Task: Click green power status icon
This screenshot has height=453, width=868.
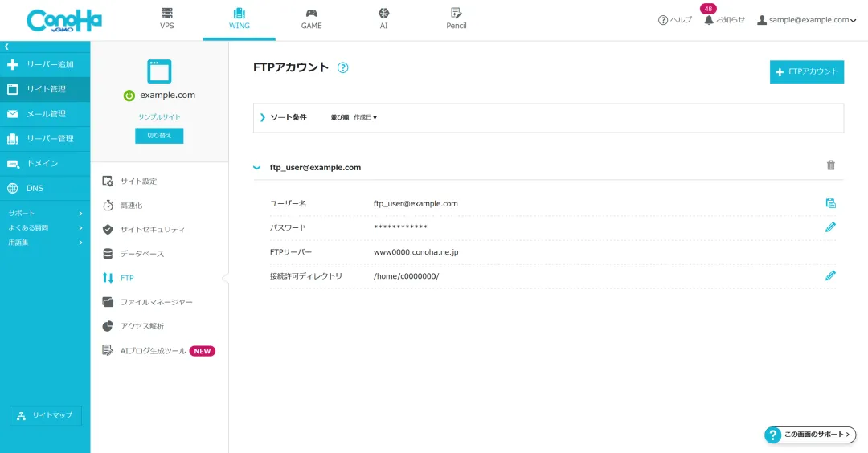Action: [129, 96]
